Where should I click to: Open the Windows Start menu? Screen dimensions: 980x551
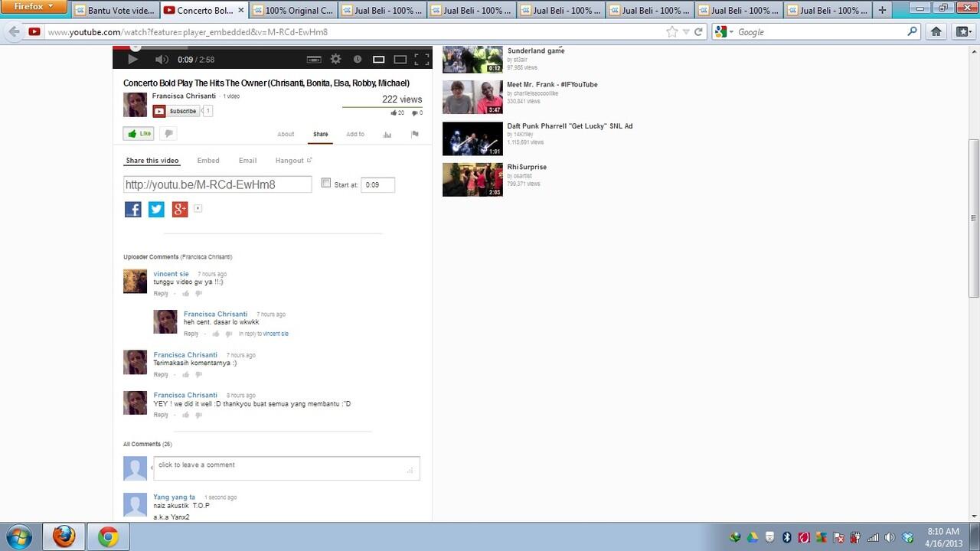pyautogui.click(x=18, y=536)
